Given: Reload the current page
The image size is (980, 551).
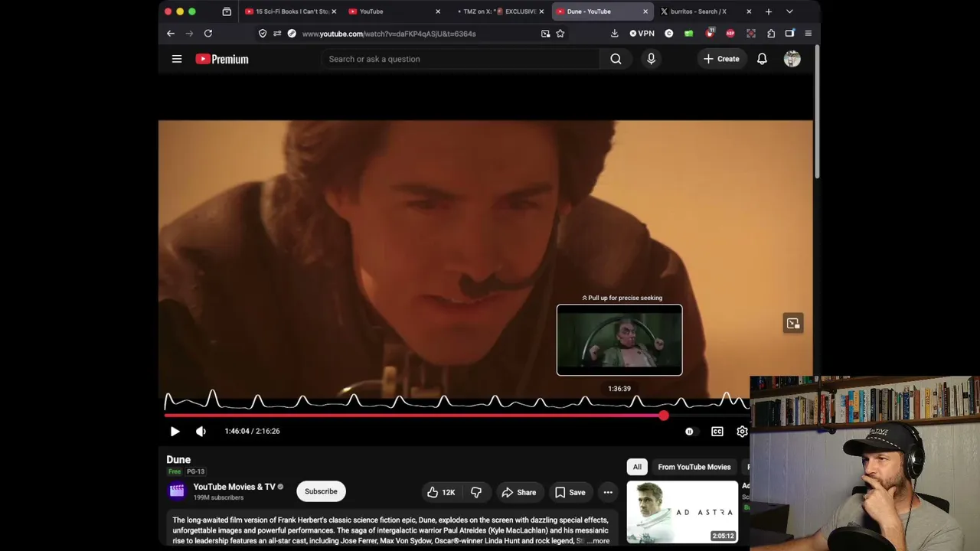Looking at the screenshot, I should coord(207,34).
